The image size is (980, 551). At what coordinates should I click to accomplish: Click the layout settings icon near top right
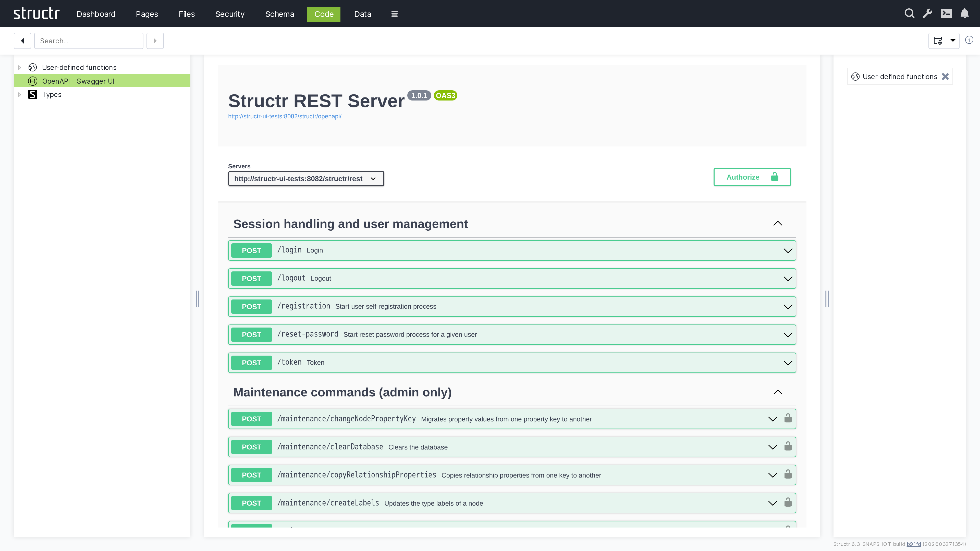(x=938, y=40)
